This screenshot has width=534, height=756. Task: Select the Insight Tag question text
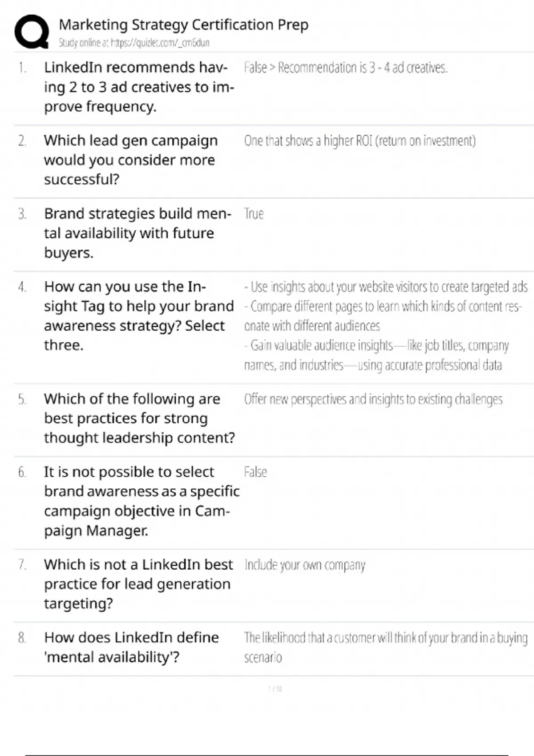(138, 316)
